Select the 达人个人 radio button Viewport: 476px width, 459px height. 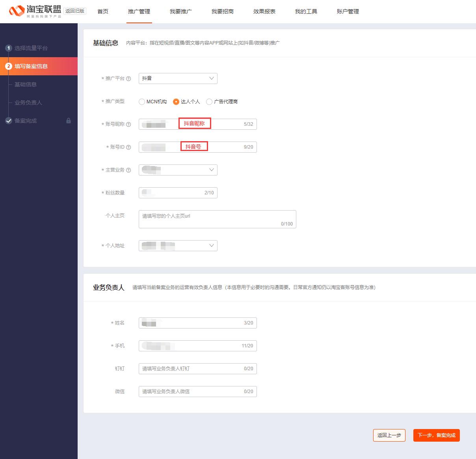point(176,102)
